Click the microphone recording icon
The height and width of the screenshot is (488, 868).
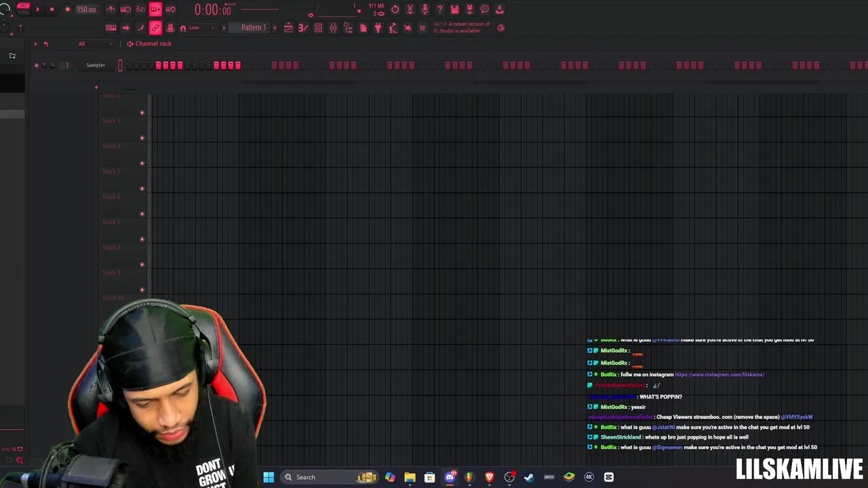click(425, 9)
